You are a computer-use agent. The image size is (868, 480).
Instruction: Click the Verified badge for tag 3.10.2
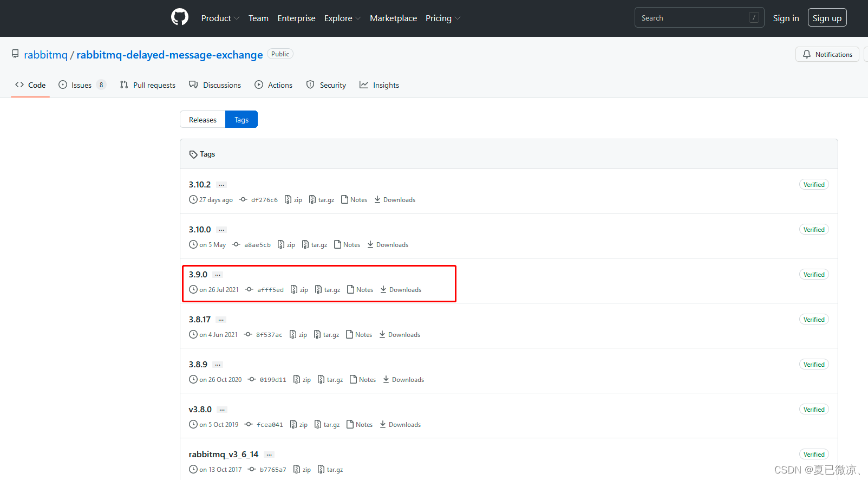click(x=814, y=185)
